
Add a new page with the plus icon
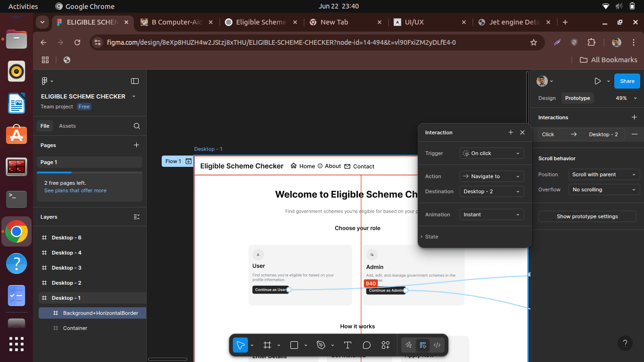136,145
